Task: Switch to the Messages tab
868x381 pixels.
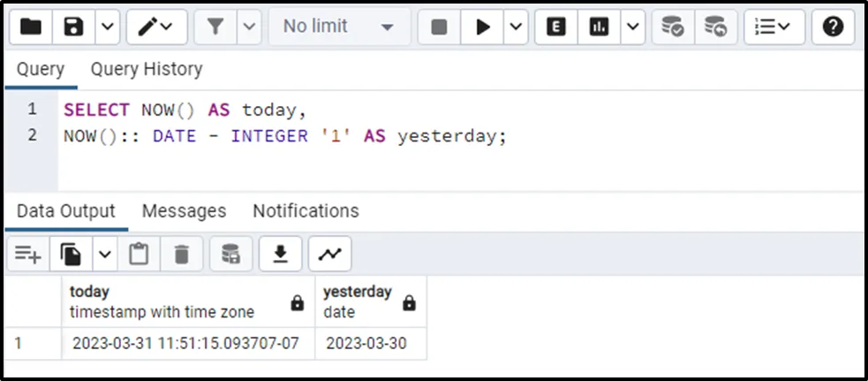Action: click(x=184, y=211)
